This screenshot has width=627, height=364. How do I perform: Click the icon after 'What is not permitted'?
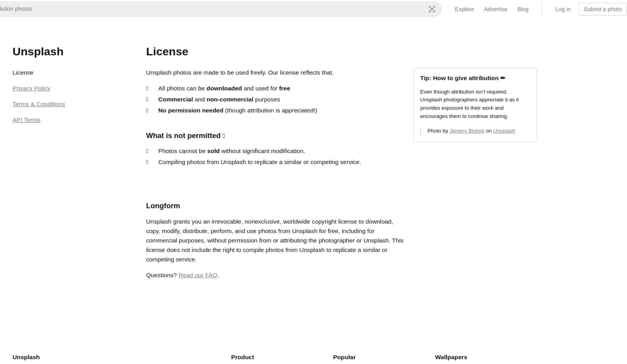coord(224,135)
